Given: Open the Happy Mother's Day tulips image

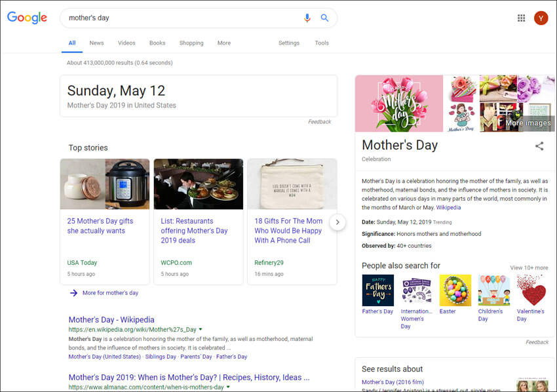Looking at the screenshot, I should [399, 104].
